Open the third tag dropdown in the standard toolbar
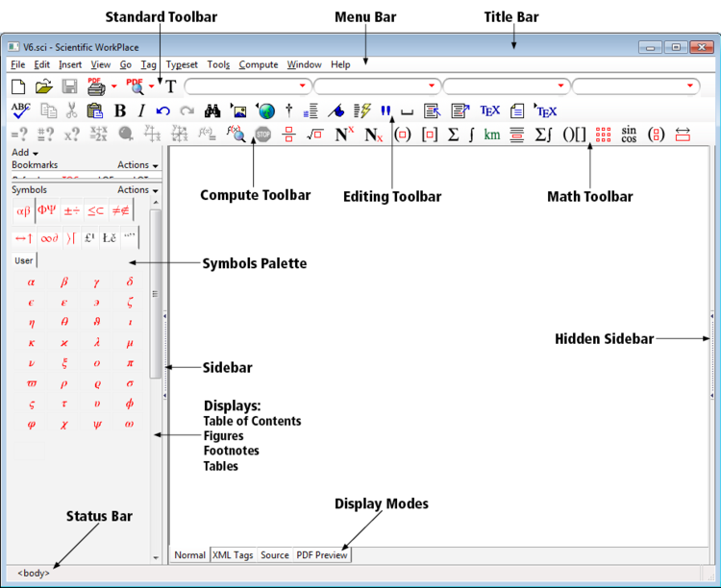The width and height of the screenshot is (721, 588). pos(507,86)
